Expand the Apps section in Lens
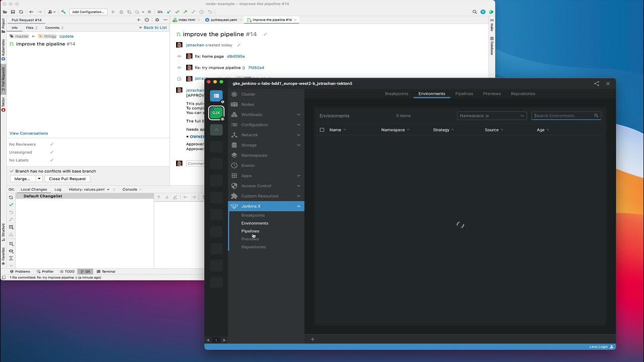This screenshot has height=362, width=644. 266,175
